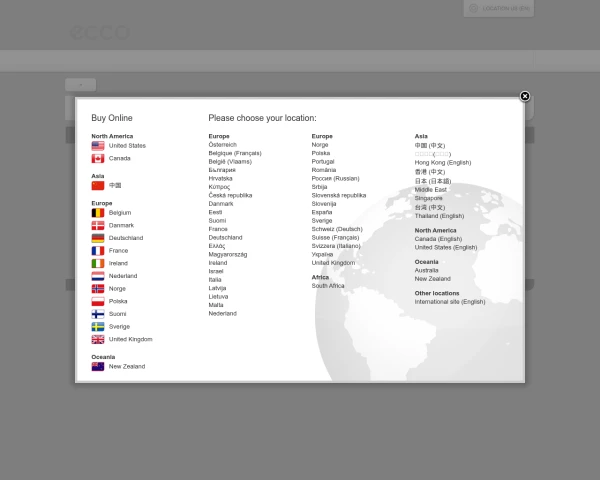This screenshot has height=480, width=600.
Task: Select Israel location
Action: click(x=216, y=271)
